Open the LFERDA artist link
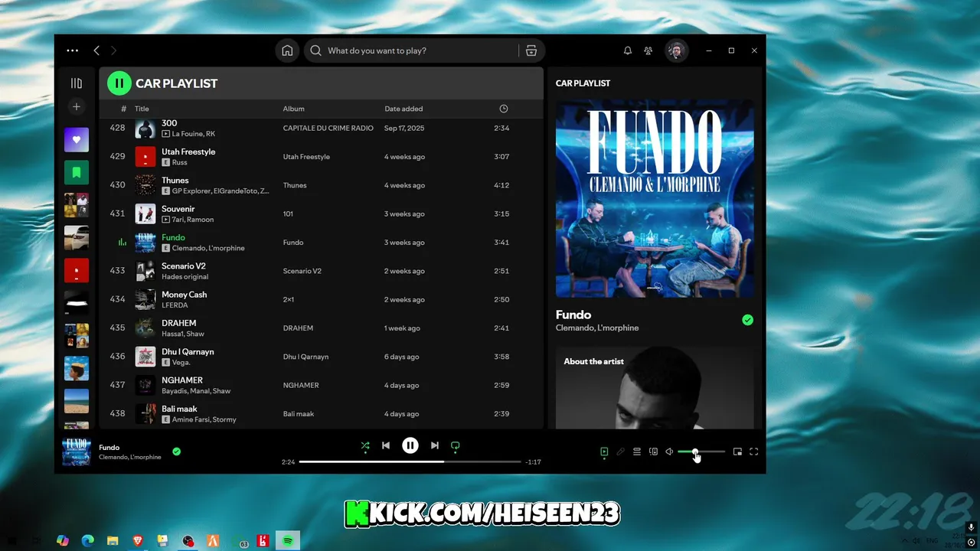 click(x=175, y=305)
